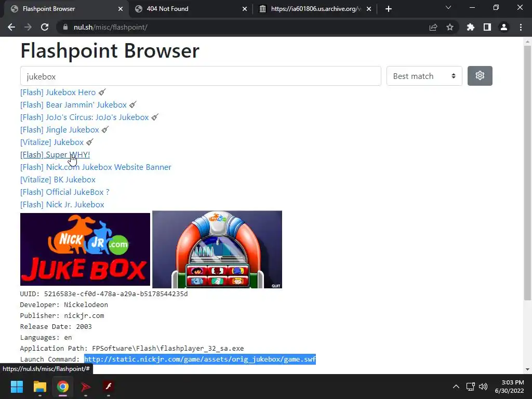The width and height of the screenshot is (532, 399).
Task: Click the guitar icon beside Jingle Jukebox
Action: 105,129
